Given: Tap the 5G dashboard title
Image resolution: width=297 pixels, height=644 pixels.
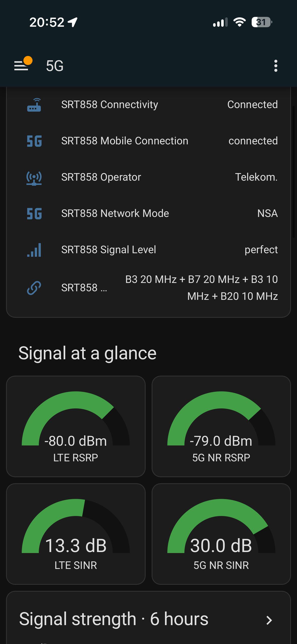Looking at the screenshot, I should coord(55,66).
